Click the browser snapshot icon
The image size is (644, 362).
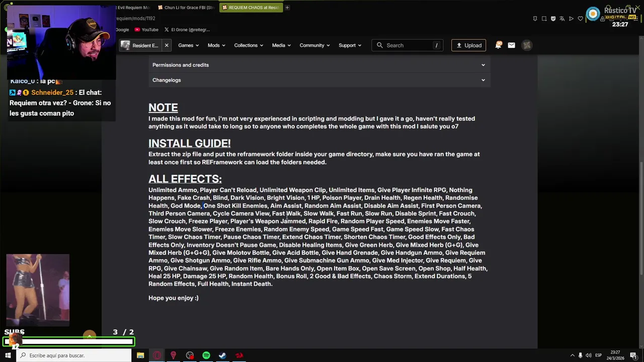(x=544, y=19)
